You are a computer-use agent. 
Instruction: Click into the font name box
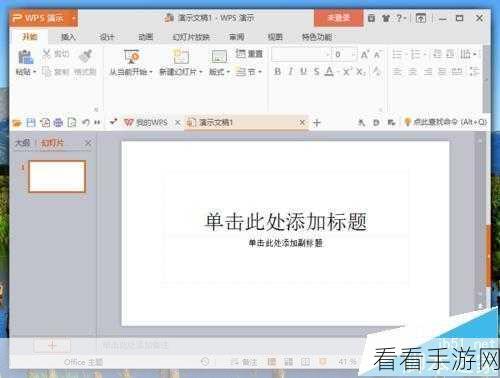301,54
